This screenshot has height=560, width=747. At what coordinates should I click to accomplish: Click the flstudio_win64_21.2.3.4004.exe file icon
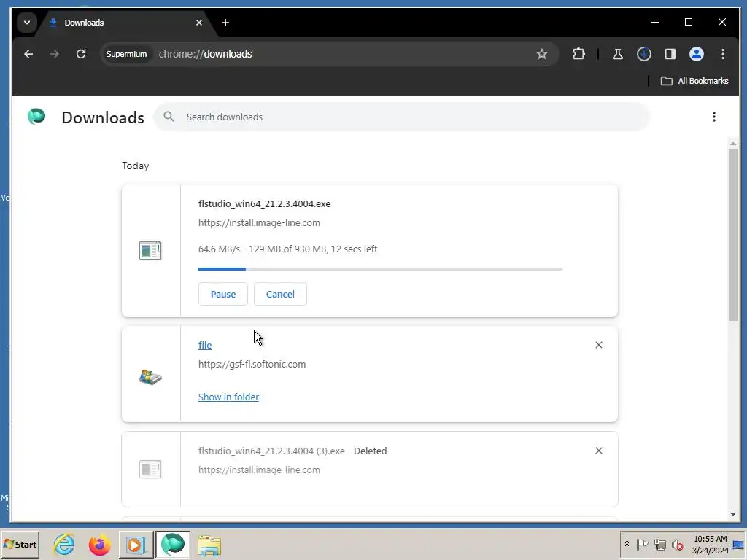[x=150, y=251]
